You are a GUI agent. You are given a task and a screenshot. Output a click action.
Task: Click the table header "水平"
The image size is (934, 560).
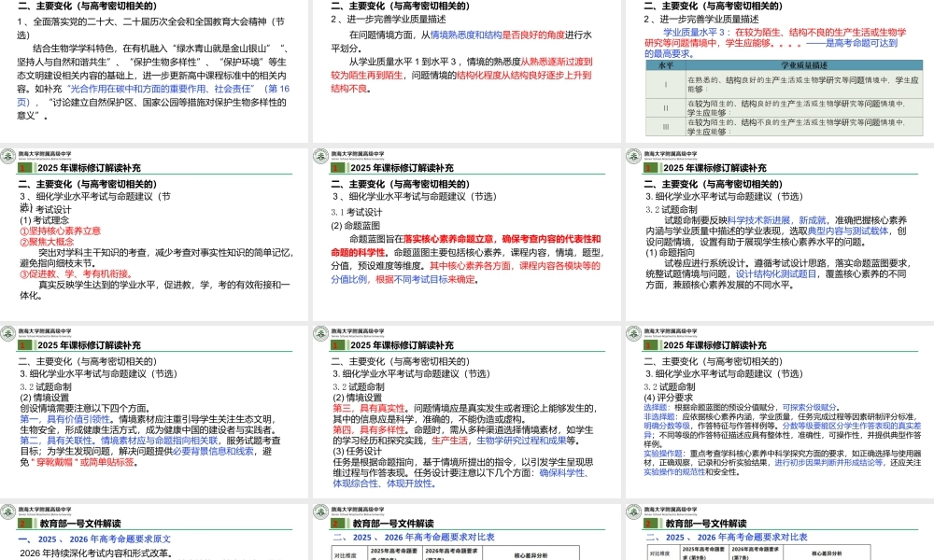pos(666,65)
